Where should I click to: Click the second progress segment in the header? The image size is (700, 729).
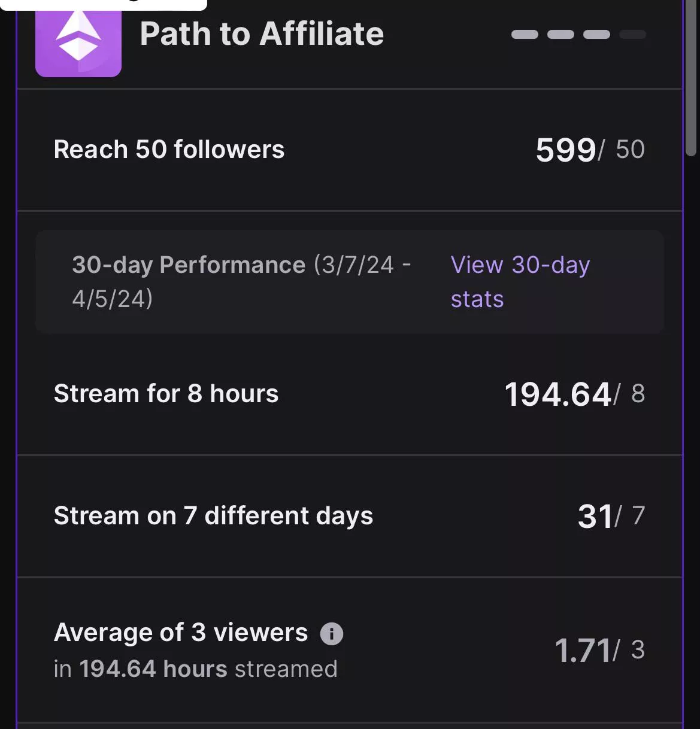click(x=560, y=35)
